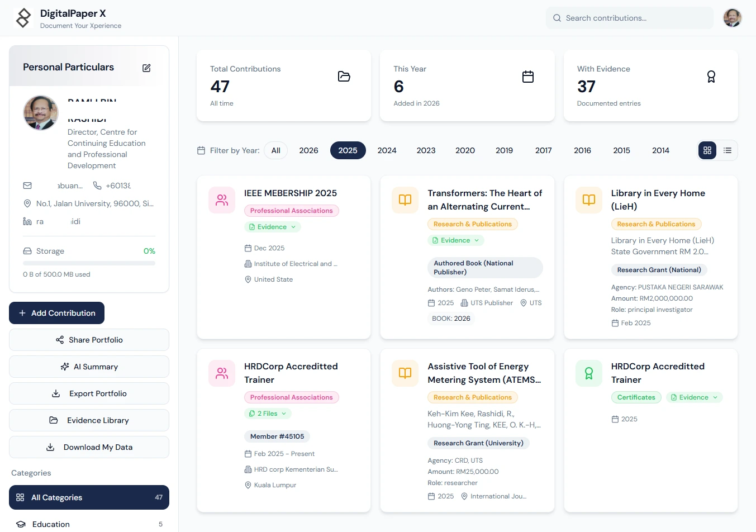
Task: Click the phone icon in profile contact row
Action: click(x=97, y=186)
